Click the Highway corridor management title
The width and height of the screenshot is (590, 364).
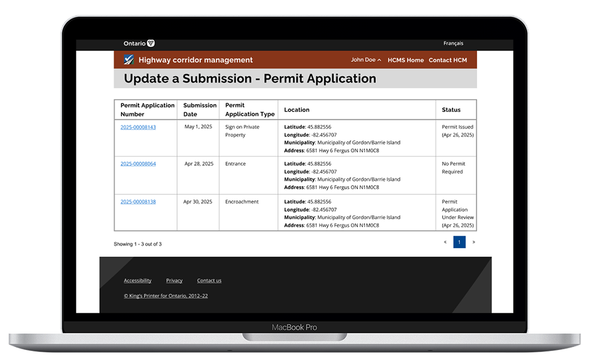(196, 60)
